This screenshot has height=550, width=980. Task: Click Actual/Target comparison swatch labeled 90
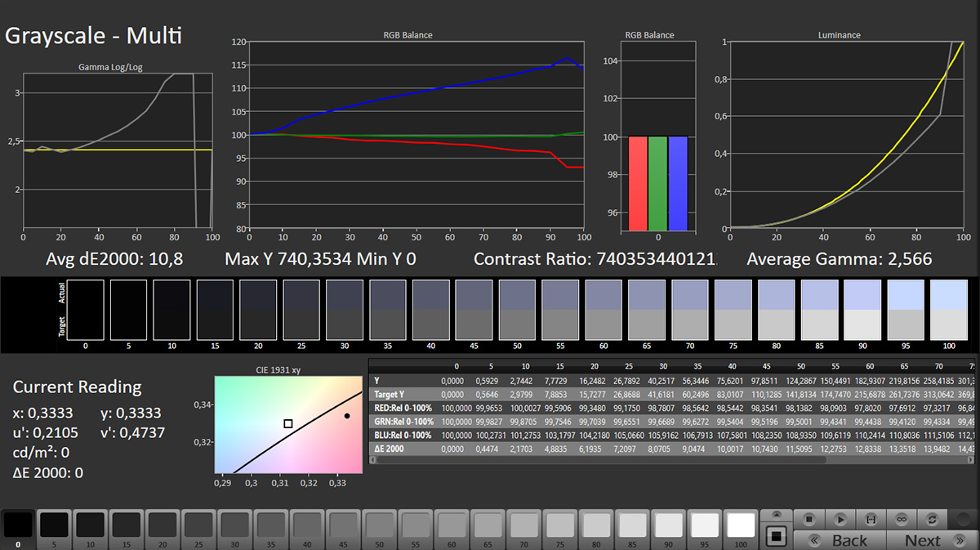pyautogui.click(x=862, y=310)
